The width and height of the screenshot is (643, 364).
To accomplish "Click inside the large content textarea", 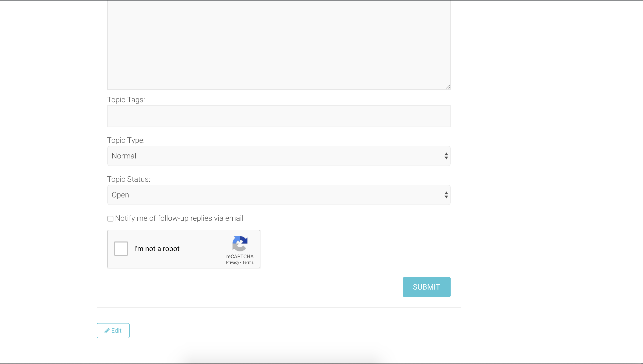I will [278, 45].
